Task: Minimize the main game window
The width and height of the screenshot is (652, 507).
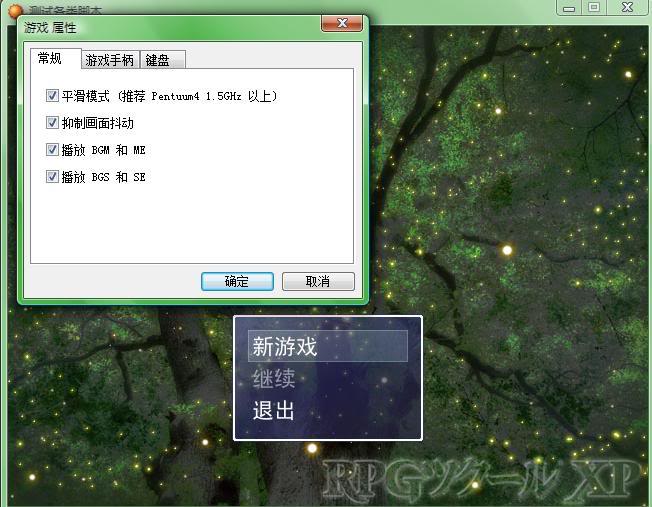Action: coord(569,8)
